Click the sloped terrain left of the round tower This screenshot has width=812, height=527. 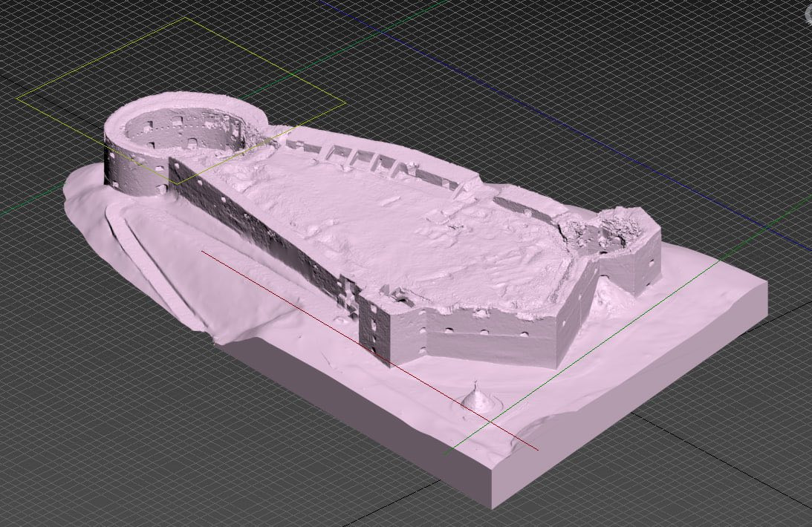pyautogui.click(x=85, y=193)
